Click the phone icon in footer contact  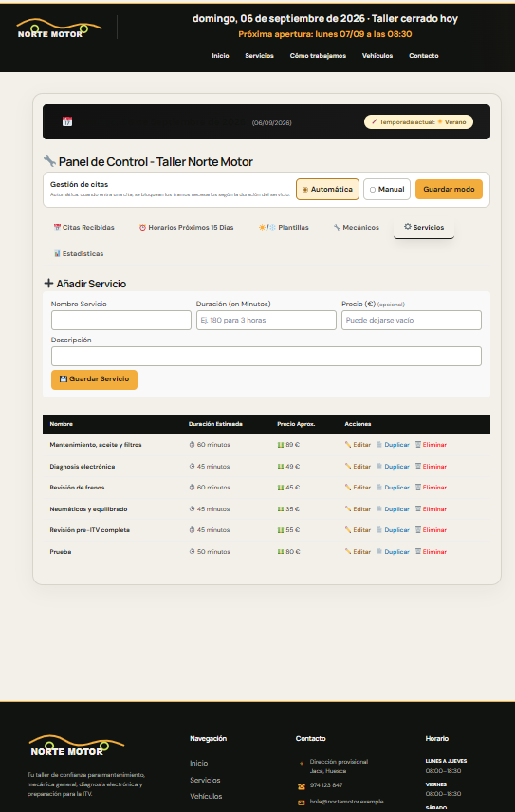302,786
